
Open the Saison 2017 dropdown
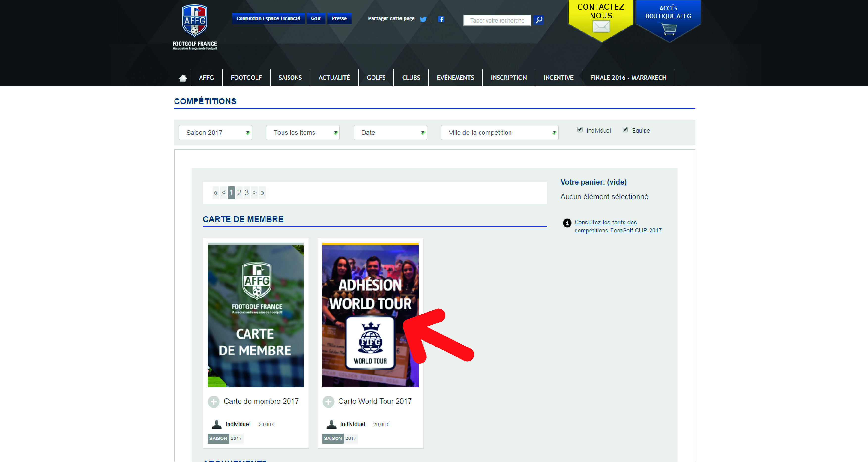click(x=215, y=132)
